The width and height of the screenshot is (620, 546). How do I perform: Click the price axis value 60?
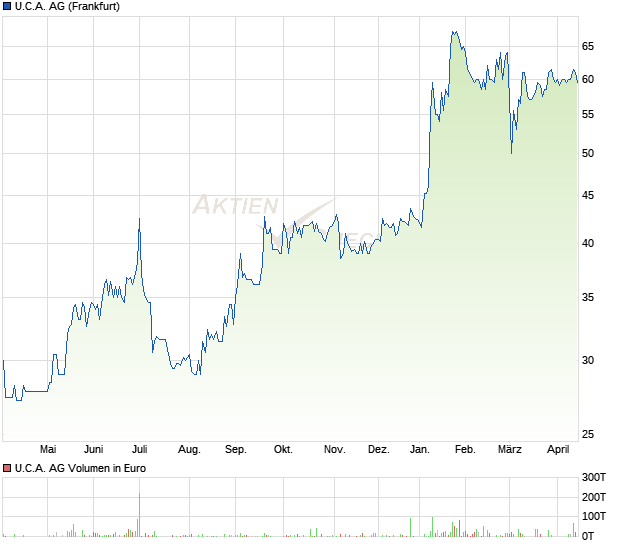588,79
